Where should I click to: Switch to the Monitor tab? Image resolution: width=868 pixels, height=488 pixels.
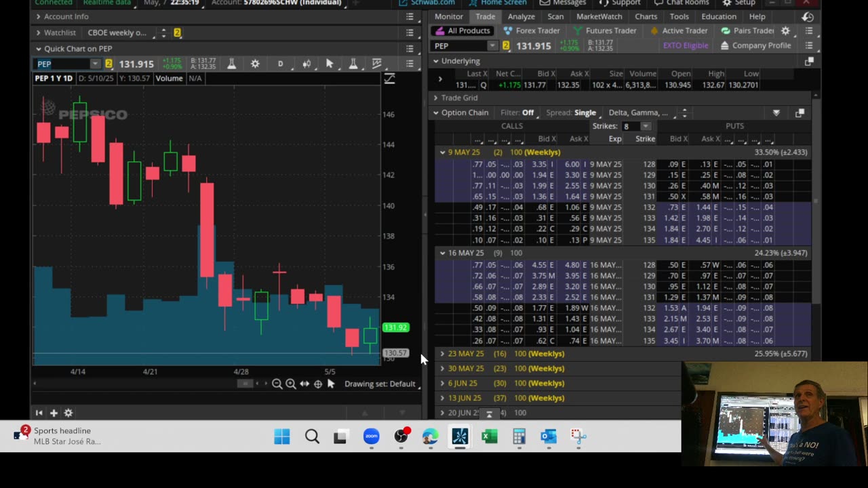pyautogui.click(x=449, y=17)
